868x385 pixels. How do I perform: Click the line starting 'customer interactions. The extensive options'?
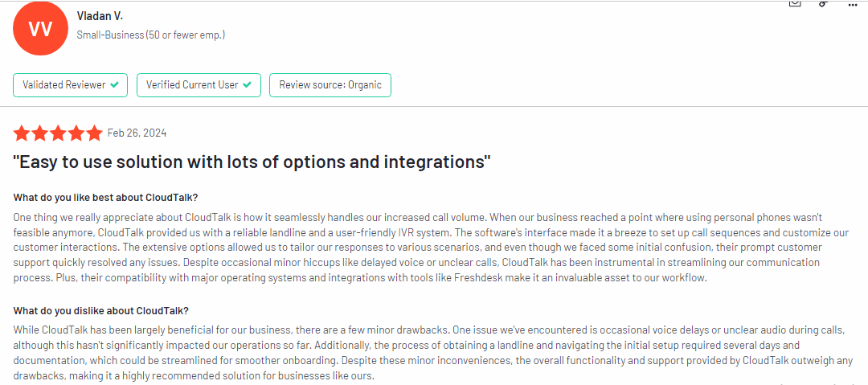pyautogui.click(x=418, y=247)
